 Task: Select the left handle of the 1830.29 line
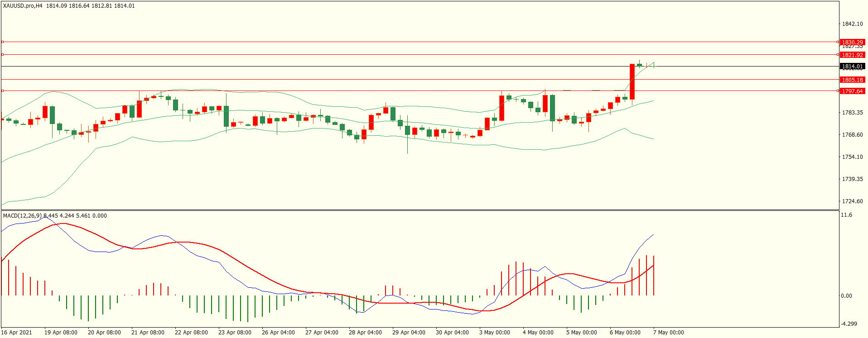click(2, 42)
